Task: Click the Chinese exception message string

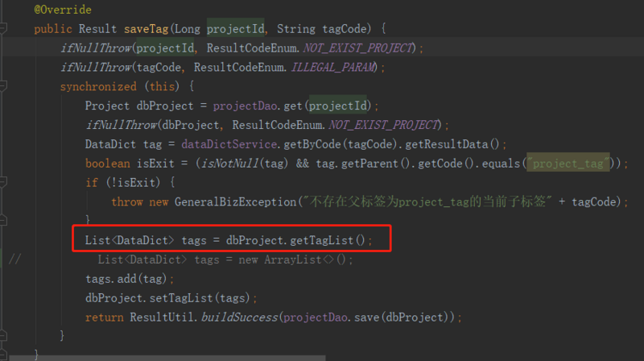Action: (x=427, y=202)
